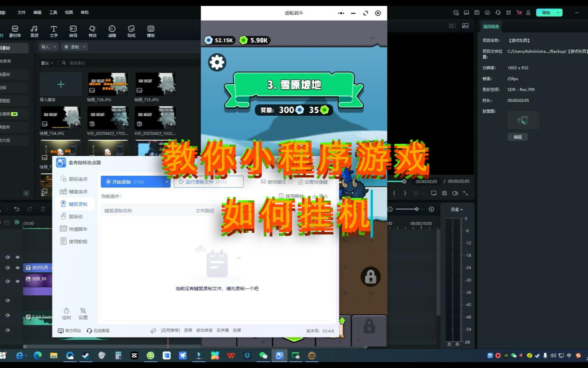Open the 转场 transitions tab

[x=73, y=31]
